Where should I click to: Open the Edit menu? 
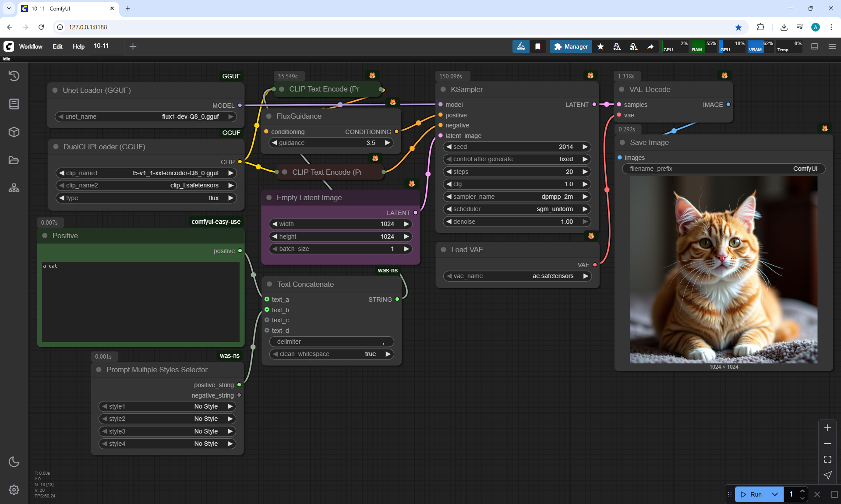point(57,46)
